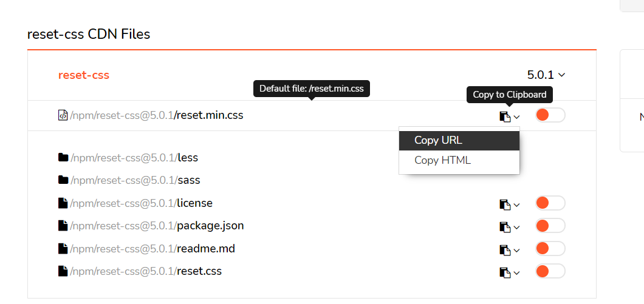
Task: Click the folder icon beside less
Action: click(63, 157)
